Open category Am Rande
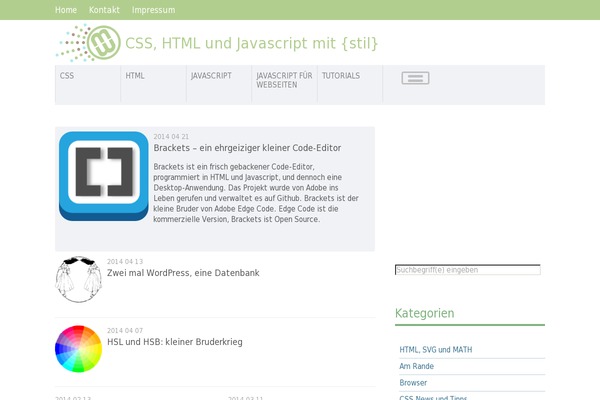The height and width of the screenshot is (400, 600). (416, 366)
